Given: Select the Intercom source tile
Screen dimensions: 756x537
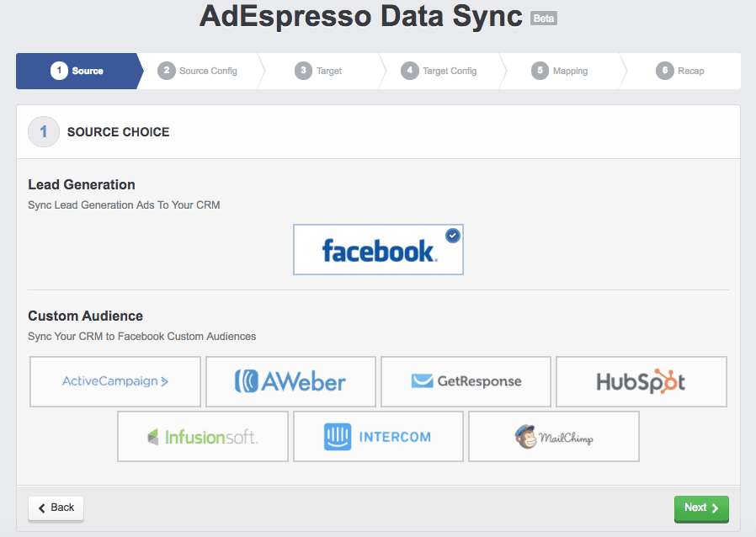Looking at the screenshot, I should click(x=378, y=436).
